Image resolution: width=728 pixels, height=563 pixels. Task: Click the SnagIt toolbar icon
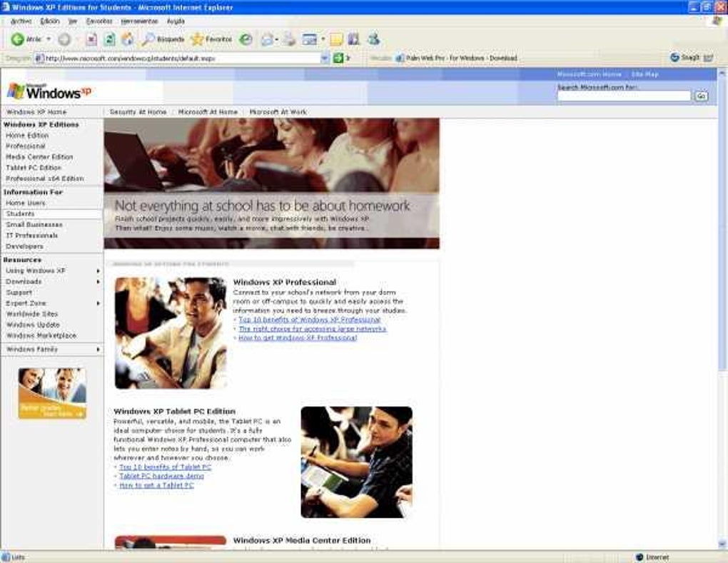(x=685, y=58)
